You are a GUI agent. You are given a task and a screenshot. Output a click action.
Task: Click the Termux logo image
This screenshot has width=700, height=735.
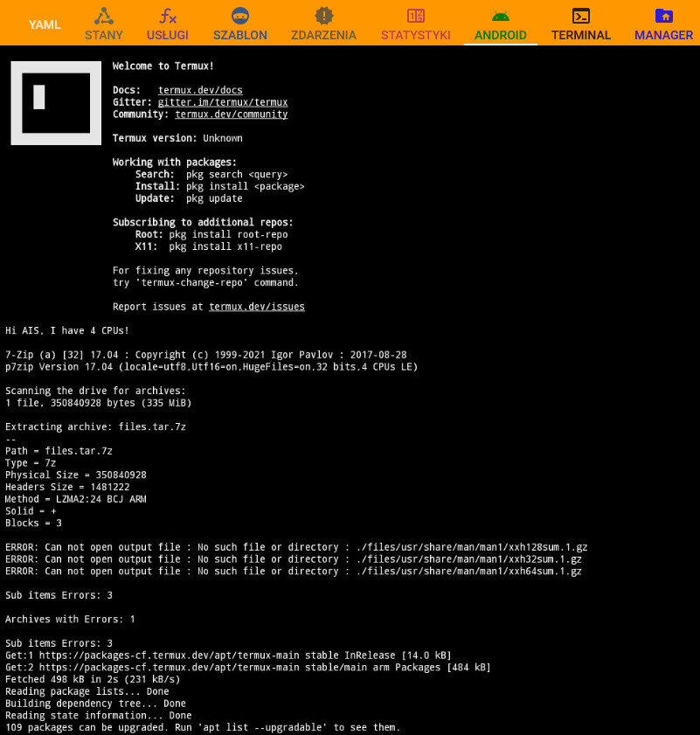(56, 102)
